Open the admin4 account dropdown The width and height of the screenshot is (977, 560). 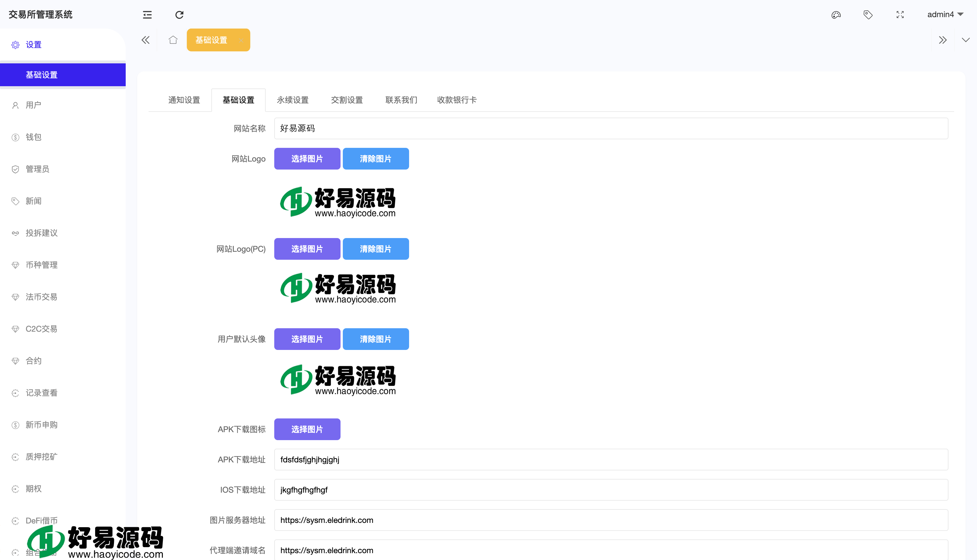pos(945,15)
